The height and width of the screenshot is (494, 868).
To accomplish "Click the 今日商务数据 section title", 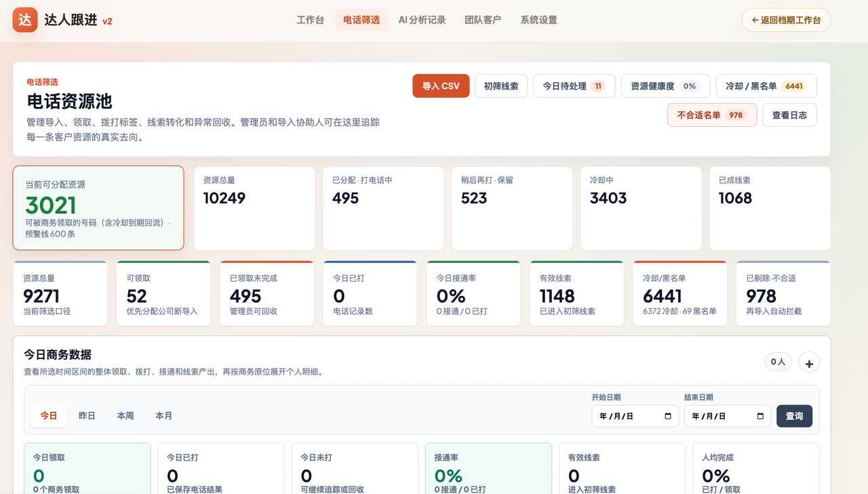I will click(x=58, y=355).
